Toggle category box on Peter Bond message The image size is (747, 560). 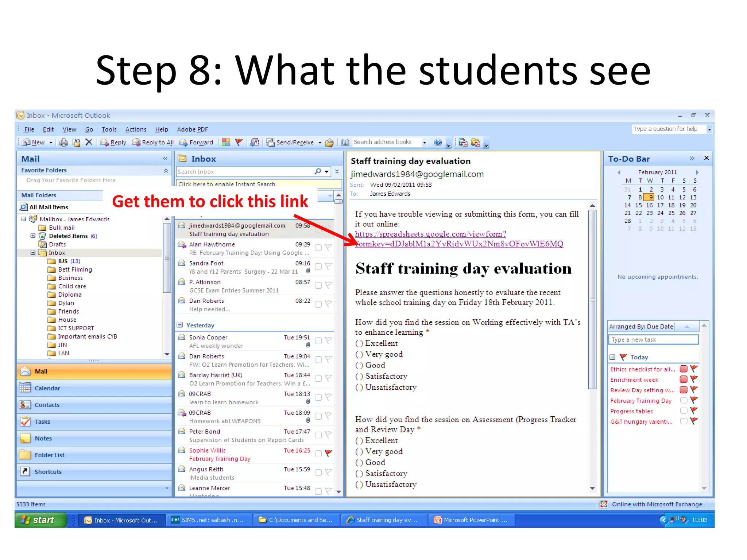coord(318,435)
